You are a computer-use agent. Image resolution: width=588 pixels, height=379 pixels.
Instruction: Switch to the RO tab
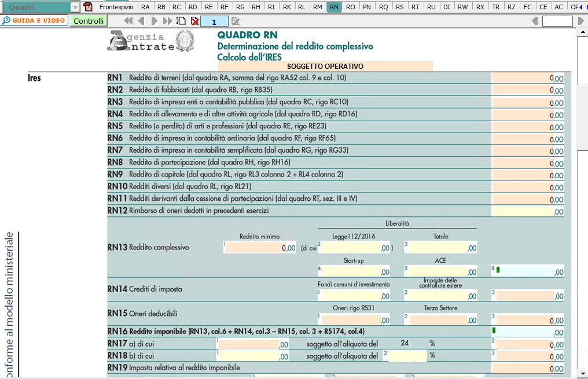click(x=350, y=7)
